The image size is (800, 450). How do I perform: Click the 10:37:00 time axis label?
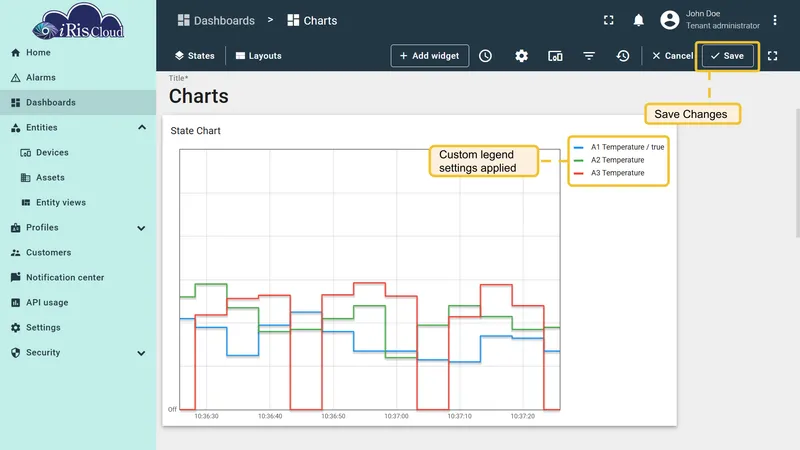pyautogui.click(x=396, y=416)
